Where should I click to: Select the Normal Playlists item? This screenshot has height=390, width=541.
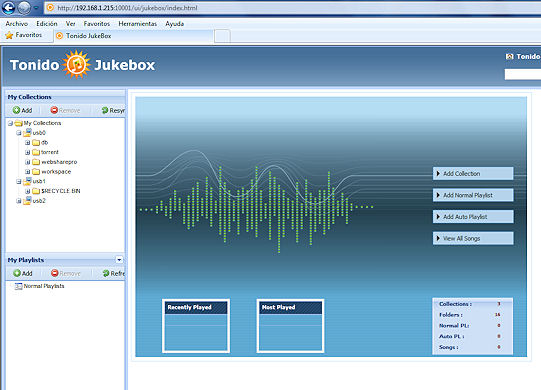[39, 286]
